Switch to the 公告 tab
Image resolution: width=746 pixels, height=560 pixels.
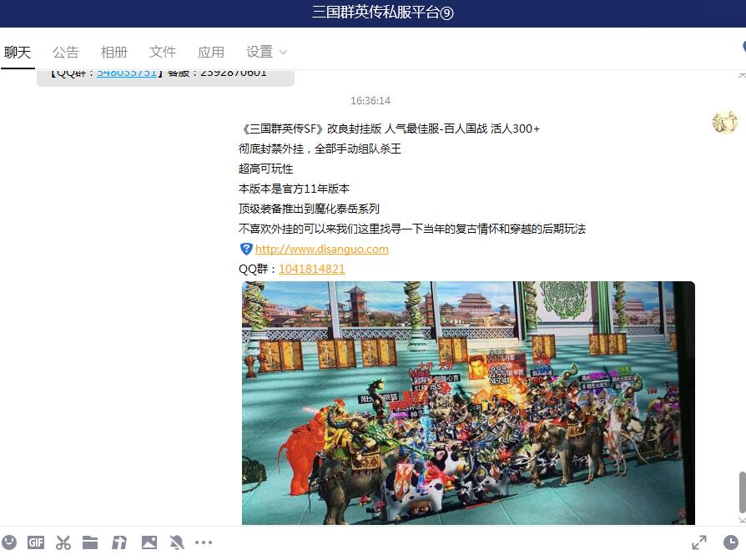[x=66, y=53]
